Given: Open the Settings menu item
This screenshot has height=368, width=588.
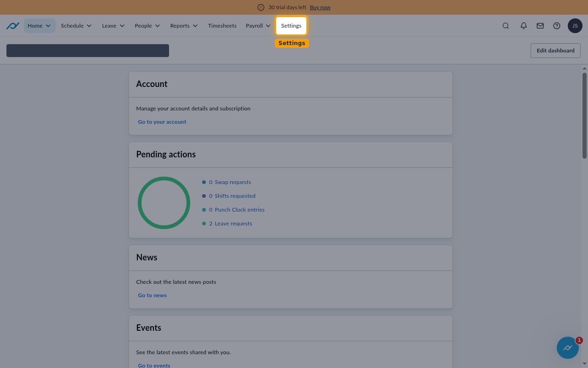Looking at the screenshot, I should (291, 26).
